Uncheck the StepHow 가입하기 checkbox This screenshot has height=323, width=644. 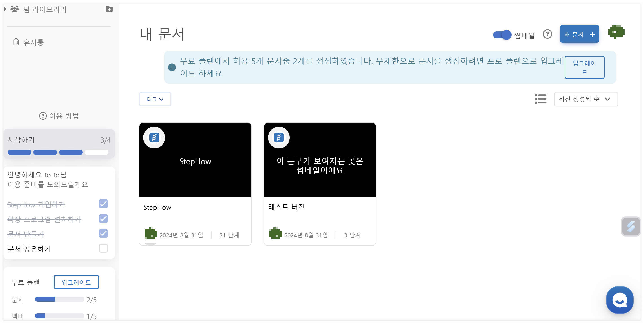click(x=103, y=204)
